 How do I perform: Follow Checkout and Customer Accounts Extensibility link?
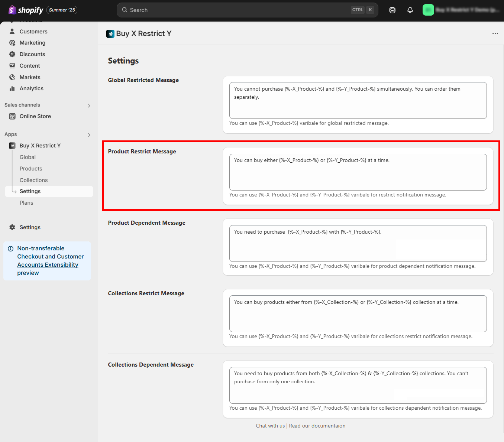tap(50, 260)
